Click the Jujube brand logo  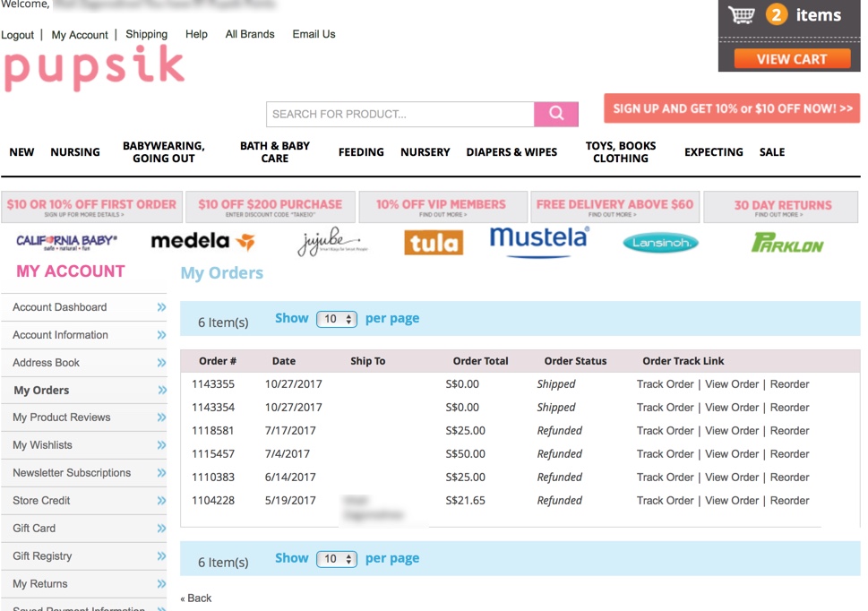(x=331, y=242)
